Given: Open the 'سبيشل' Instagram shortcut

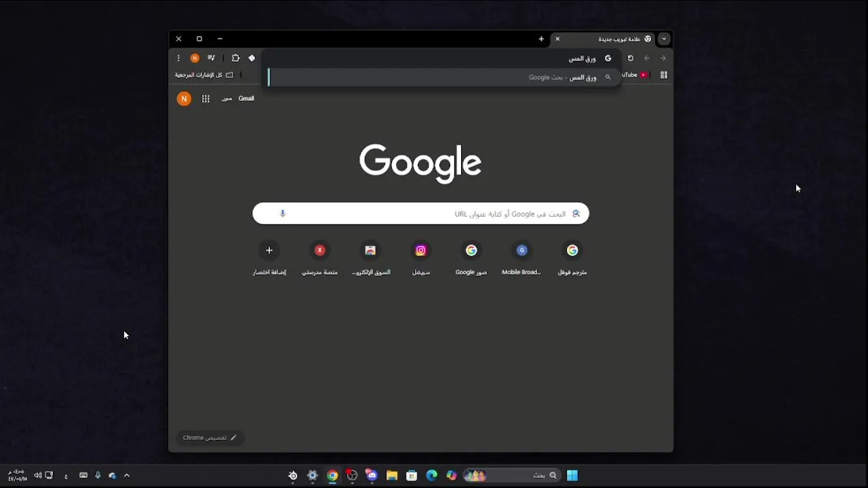Looking at the screenshot, I should [420, 258].
